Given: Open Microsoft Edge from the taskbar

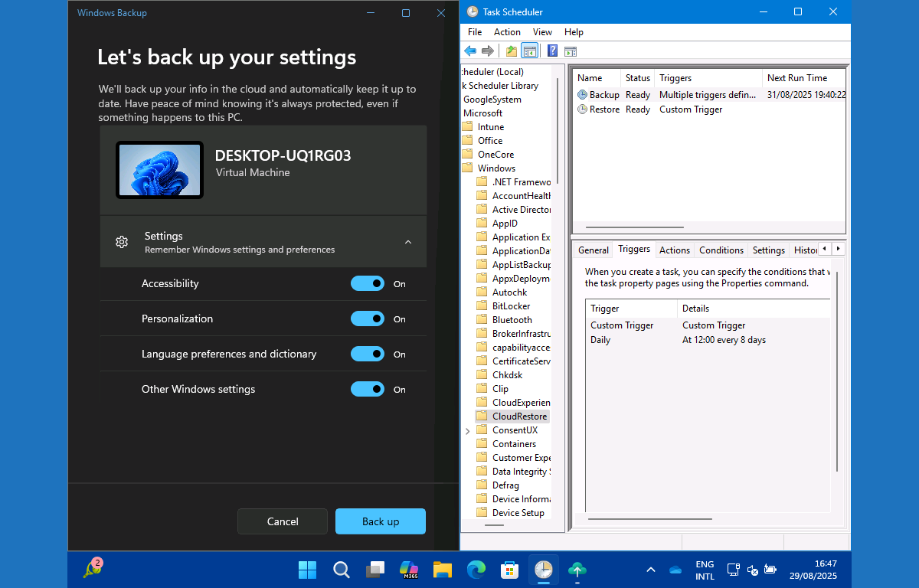Looking at the screenshot, I should (476, 570).
